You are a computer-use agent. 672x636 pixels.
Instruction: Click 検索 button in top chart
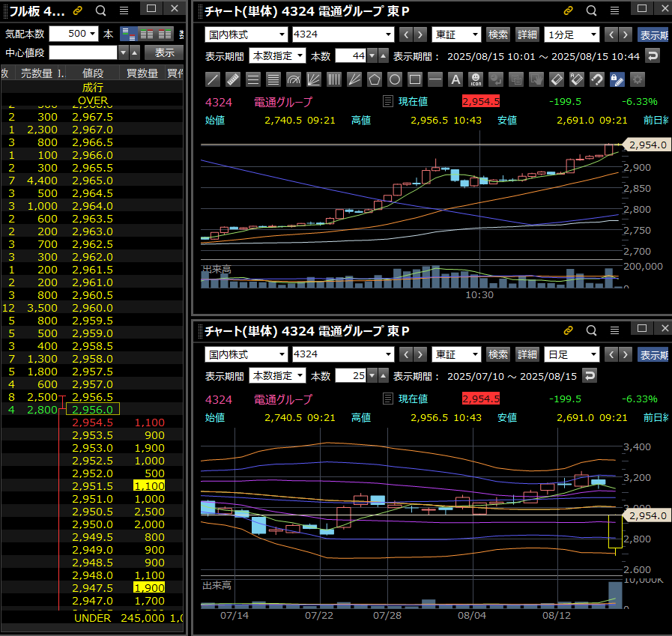pos(498,34)
